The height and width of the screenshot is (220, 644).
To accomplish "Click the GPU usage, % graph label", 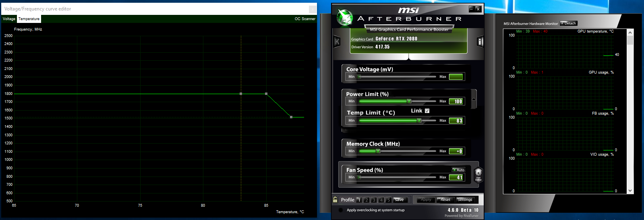I will pyautogui.click(x=601, y=72).
